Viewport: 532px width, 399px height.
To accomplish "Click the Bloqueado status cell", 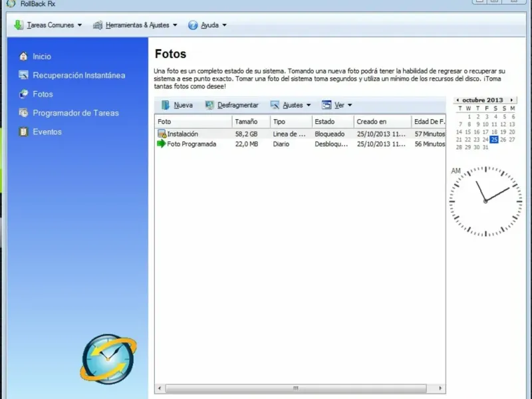I will click(x=329, y=134).
